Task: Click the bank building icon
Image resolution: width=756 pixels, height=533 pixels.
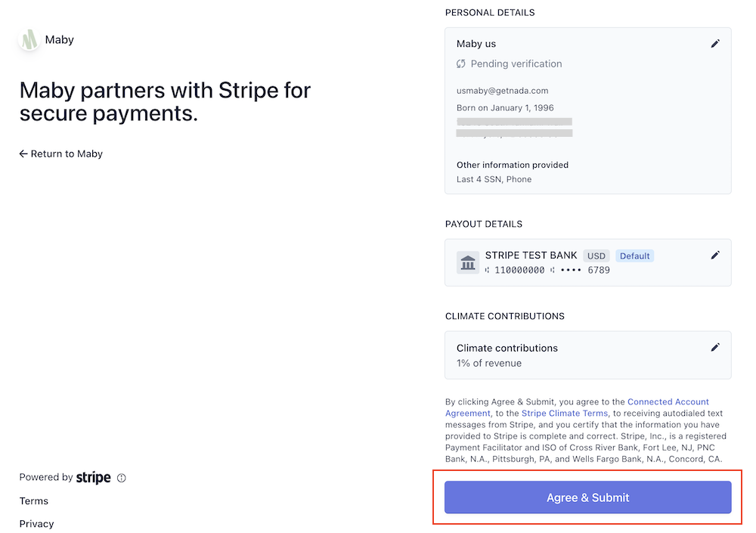Action: tap(468, 263)
